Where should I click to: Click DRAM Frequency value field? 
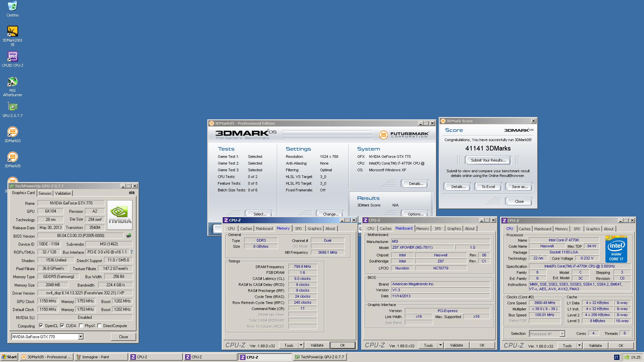tap(303, 266)
